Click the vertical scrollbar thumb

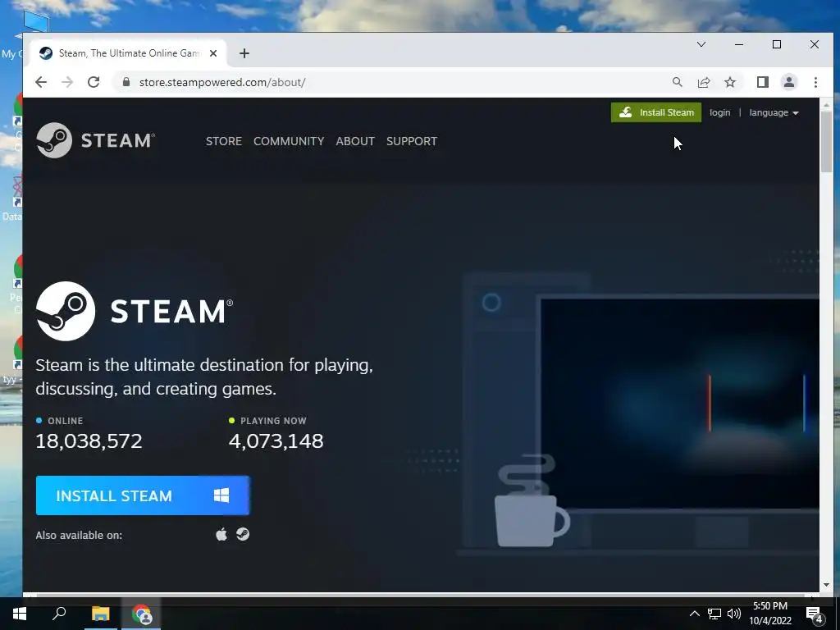826,142
